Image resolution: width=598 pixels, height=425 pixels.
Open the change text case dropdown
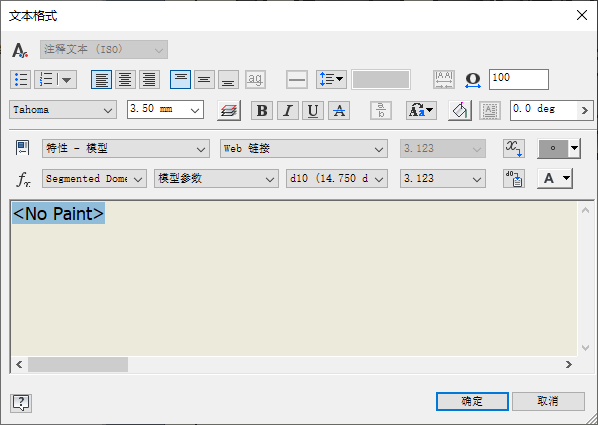[x=421, y=111]
